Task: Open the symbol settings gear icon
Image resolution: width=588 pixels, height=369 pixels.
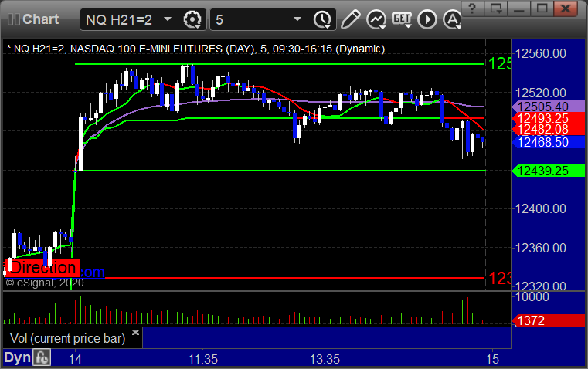Action: coord(192,19)
